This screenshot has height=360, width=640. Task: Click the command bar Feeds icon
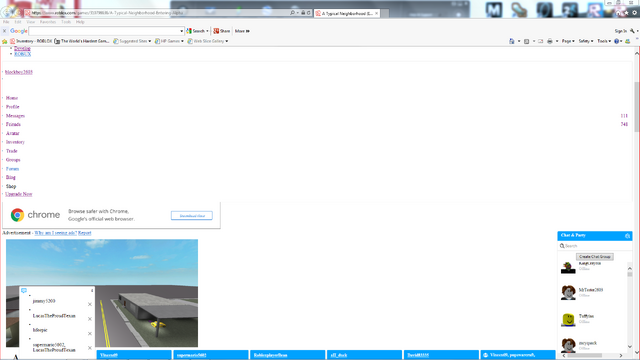[527, 41]
